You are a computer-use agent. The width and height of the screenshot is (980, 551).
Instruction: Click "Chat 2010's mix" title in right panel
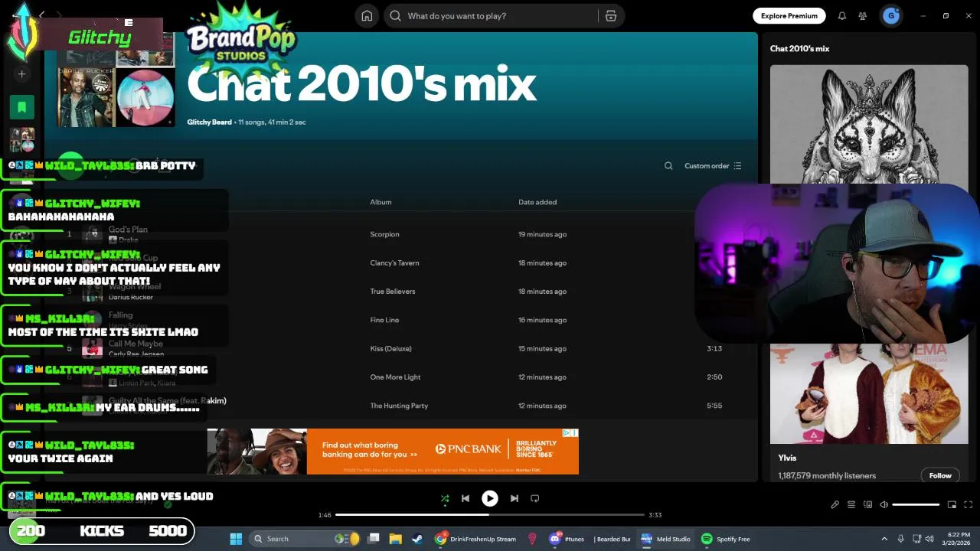[799, 49]
